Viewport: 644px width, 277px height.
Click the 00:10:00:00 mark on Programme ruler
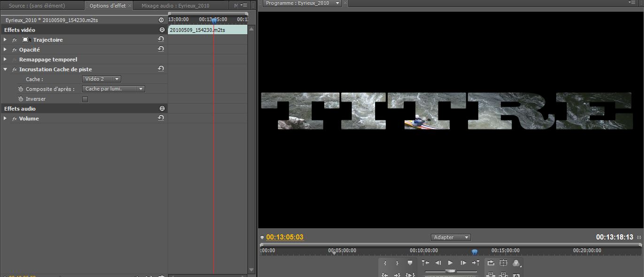tap(423, 251)
